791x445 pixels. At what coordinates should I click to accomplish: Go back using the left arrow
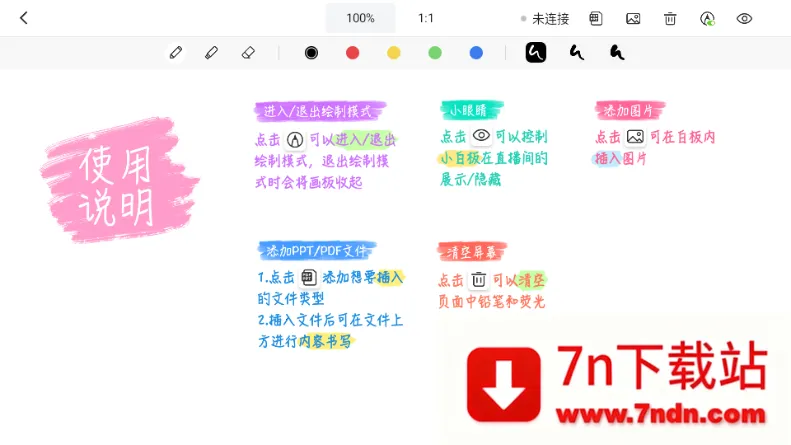[24, 18]
